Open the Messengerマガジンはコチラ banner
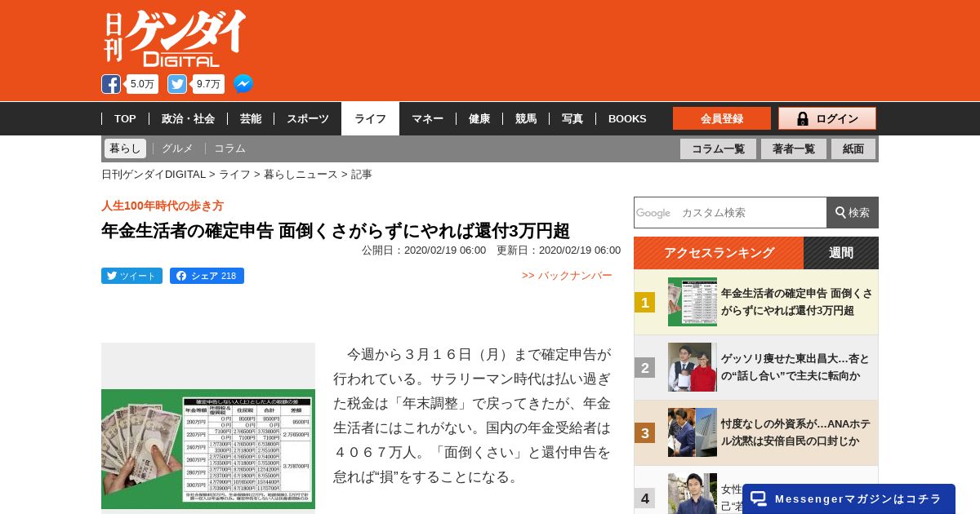 click(x=849, y=498)
